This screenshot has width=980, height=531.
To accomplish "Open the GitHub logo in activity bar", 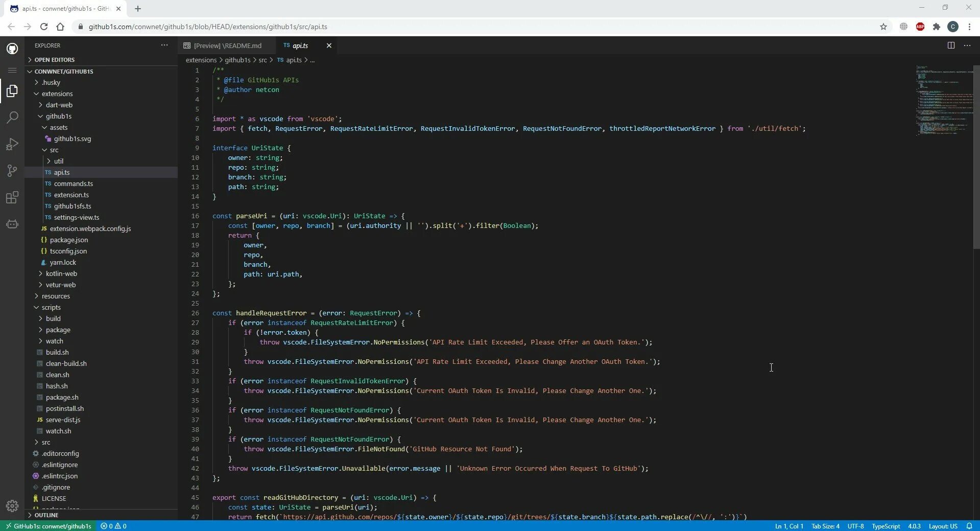I will [12, 49].
